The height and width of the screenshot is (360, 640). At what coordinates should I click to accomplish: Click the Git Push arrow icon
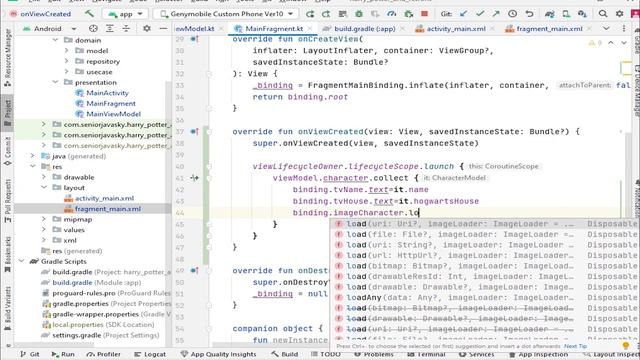[x=496, y=14]
